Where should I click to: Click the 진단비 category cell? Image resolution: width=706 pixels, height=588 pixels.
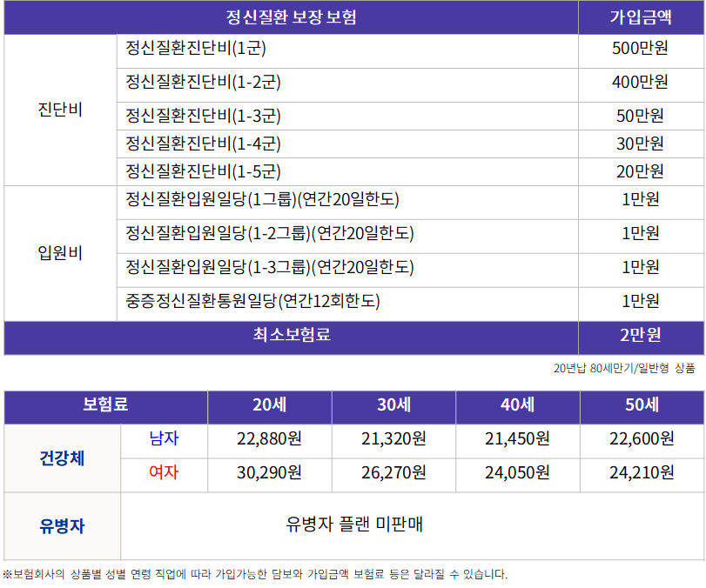(x=60, y=110)
